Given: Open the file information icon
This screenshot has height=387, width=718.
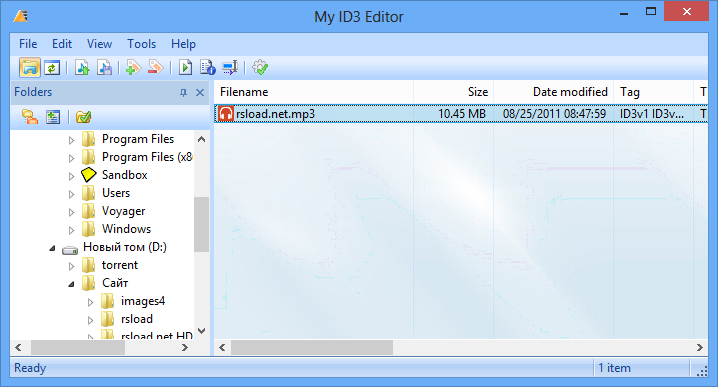Looking at the screenshot, I should (x=207, y=68).
